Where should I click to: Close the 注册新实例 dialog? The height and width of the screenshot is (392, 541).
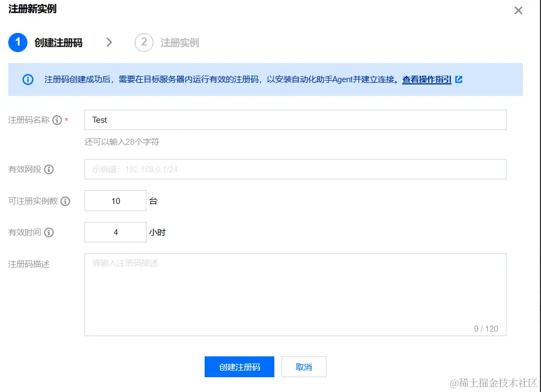pos(518,10)
